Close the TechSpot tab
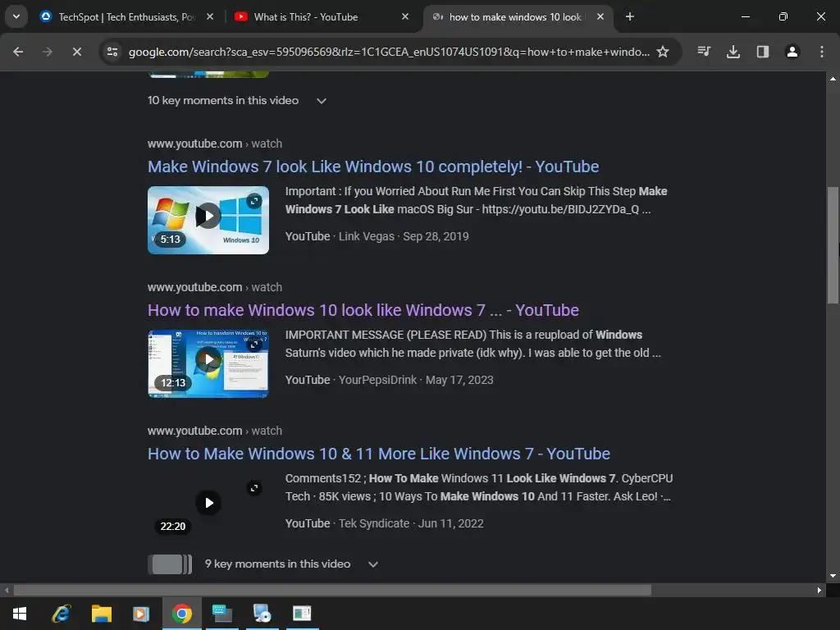Viewport: 840px width, 630px height. (210, 16)
